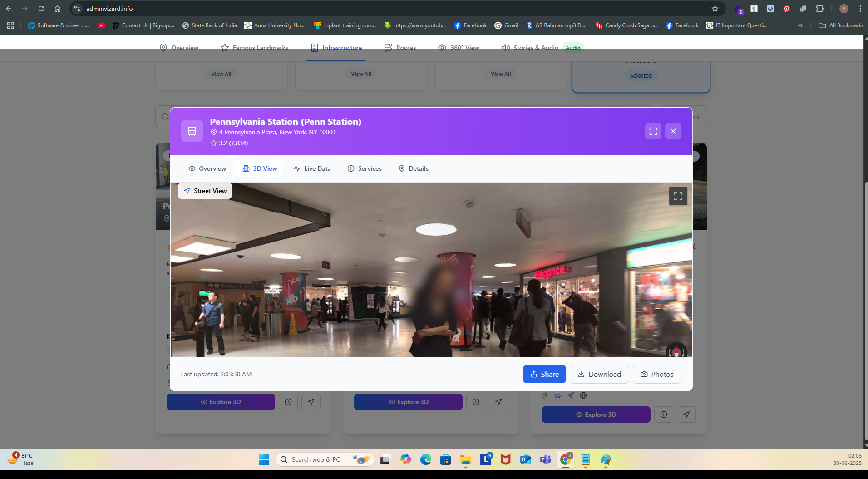
Task: Open the weather widget showing 31°C Haze
Action: [20, 459]
